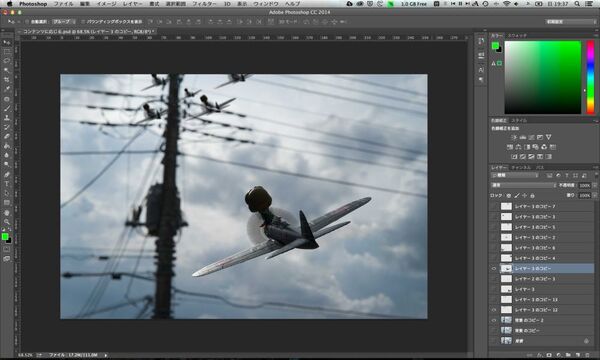Click the rainbow hue slider

[591, 77]
